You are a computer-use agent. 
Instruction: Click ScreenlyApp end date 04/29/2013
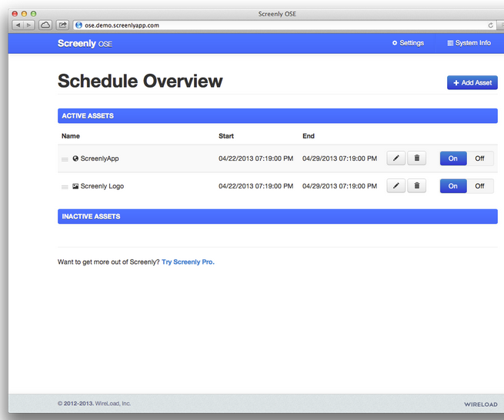tap(340, 158)
